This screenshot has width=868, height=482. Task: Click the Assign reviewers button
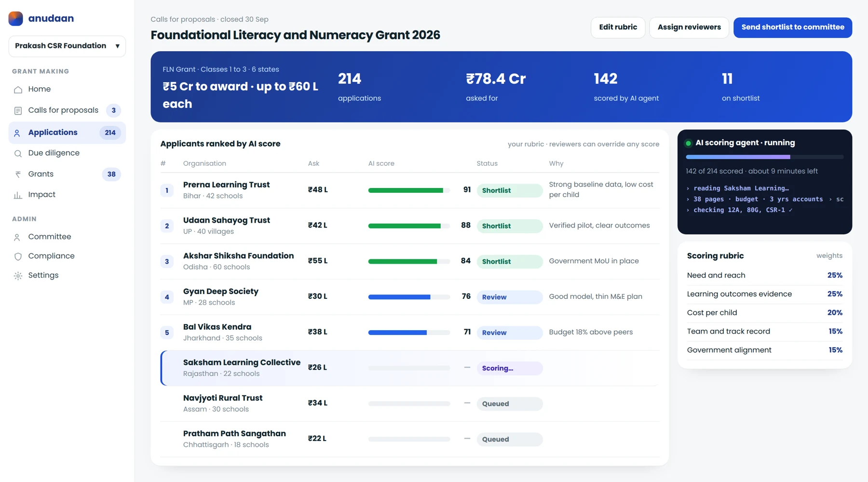(x=689, y=27)
